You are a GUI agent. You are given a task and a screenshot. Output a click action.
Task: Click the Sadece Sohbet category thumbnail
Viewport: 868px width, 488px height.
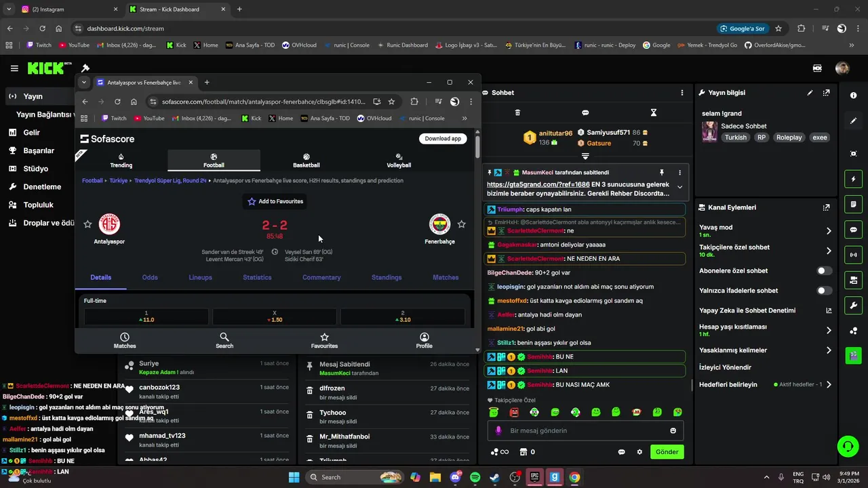pyautogui.click(x=709, y=131)
